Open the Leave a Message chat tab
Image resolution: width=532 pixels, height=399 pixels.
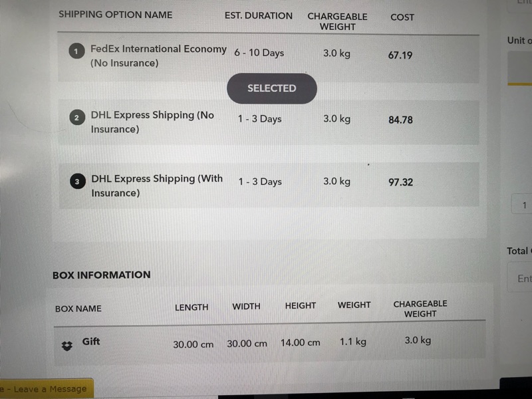[x=46, y=389]
